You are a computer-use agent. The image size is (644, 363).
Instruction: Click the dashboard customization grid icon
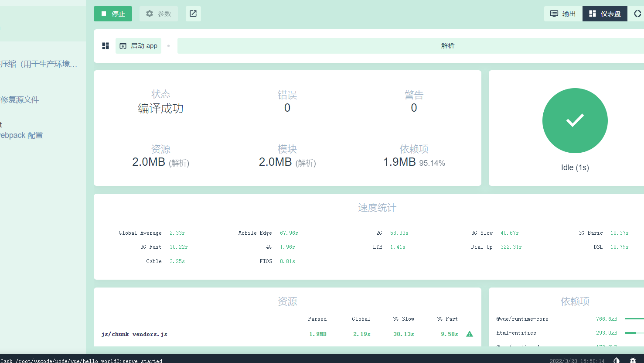point(105,45)
